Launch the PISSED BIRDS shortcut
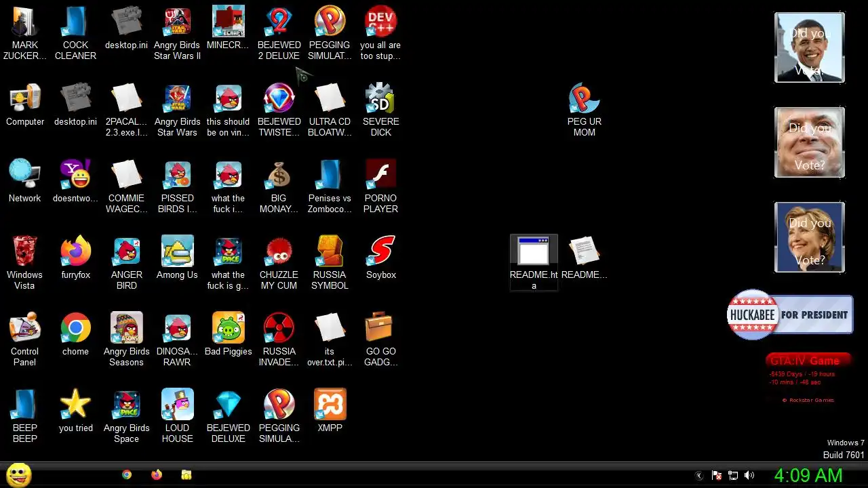Viewport: 868px width, 488px height. point(177,186)
